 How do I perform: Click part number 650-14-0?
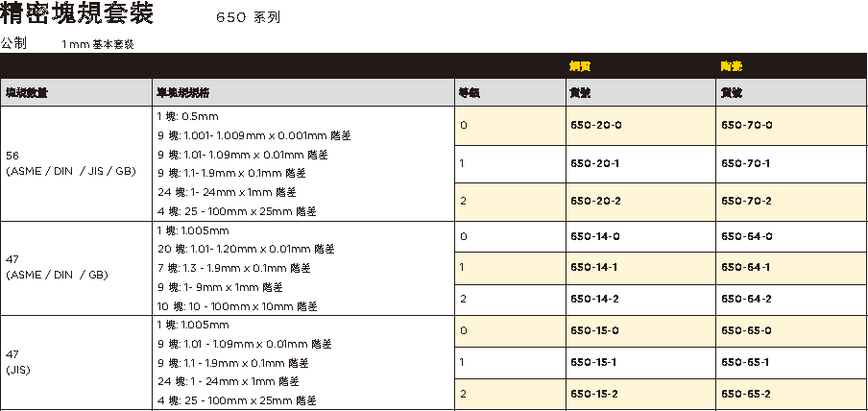[595, 236]
